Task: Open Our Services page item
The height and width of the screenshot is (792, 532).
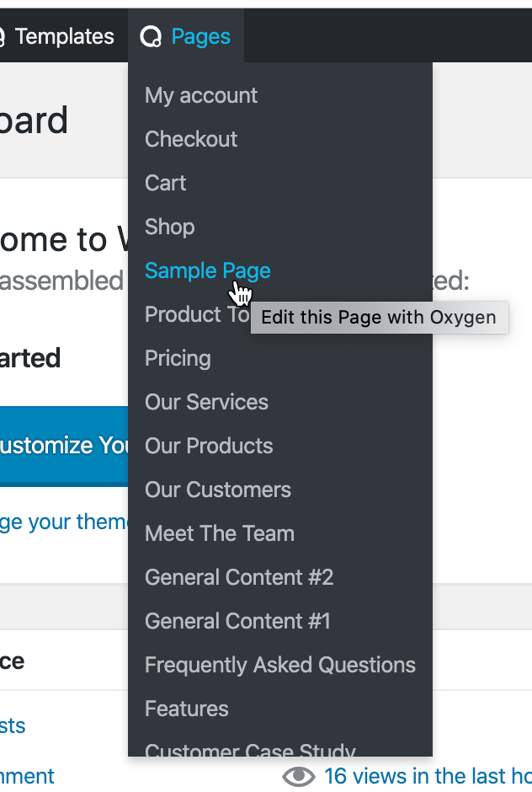Action: pyautogui.click(x=206, y=402)
